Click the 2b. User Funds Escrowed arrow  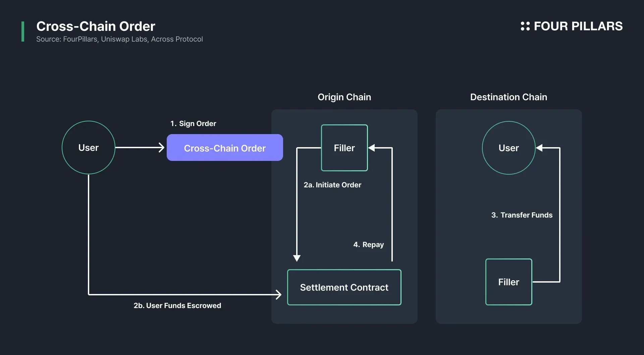tap(184, 295)
